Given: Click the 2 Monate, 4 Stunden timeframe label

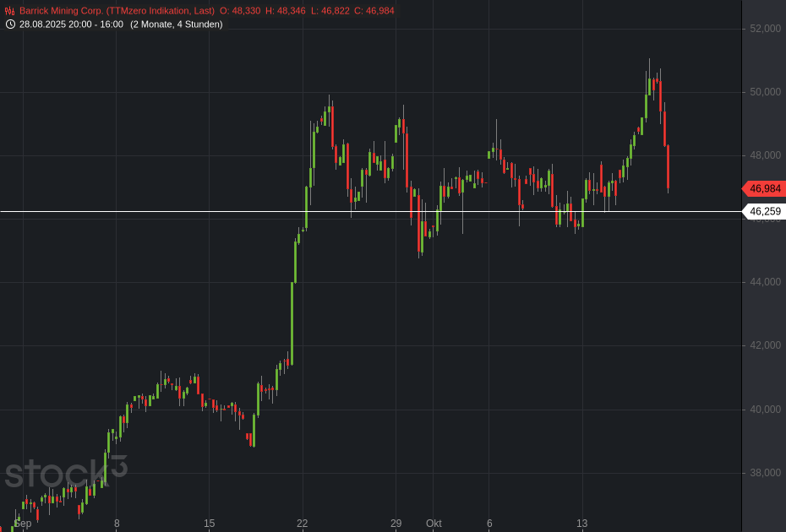Looking at the screenshot, I should click(x=176, y=24).
